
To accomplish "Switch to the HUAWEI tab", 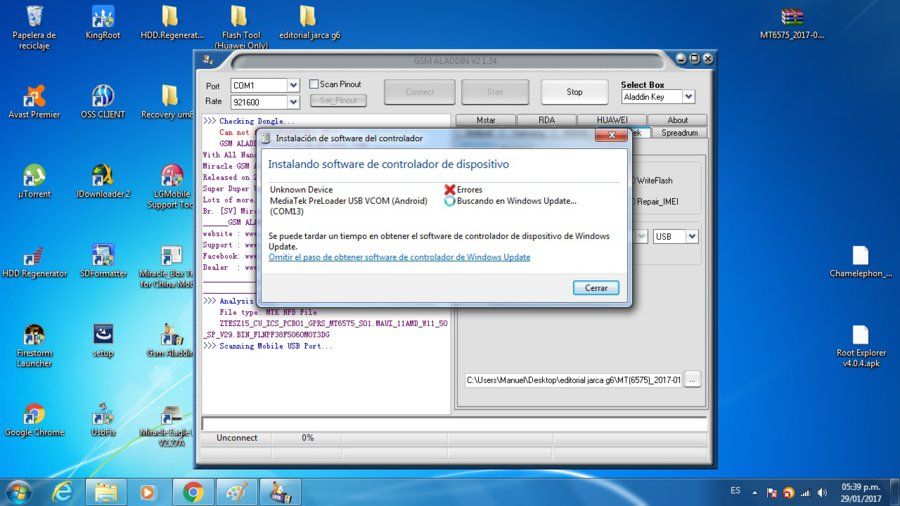I will click(x=612, y=120).
